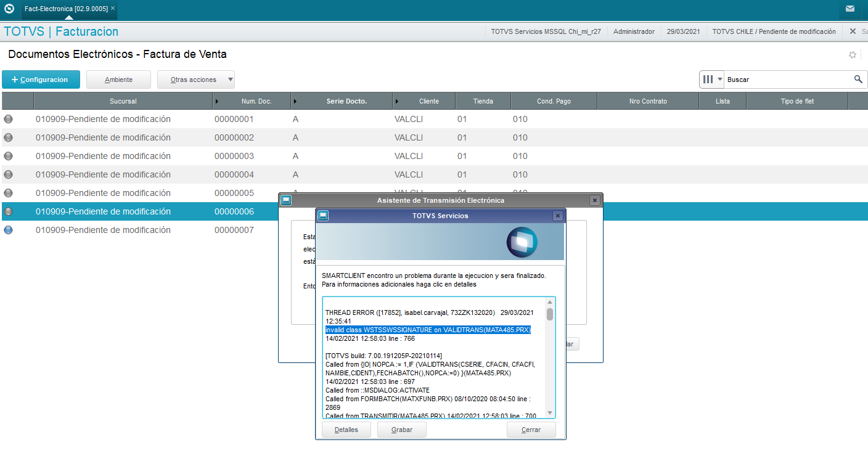
Task: Click the Configuracion button
Action: pyautogui.click(x=41, y=80)
